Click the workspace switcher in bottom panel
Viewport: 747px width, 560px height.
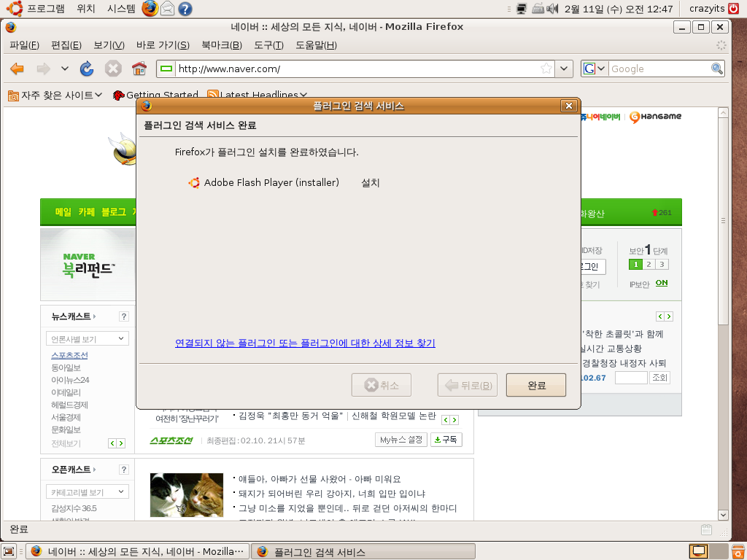pos(708,551)
